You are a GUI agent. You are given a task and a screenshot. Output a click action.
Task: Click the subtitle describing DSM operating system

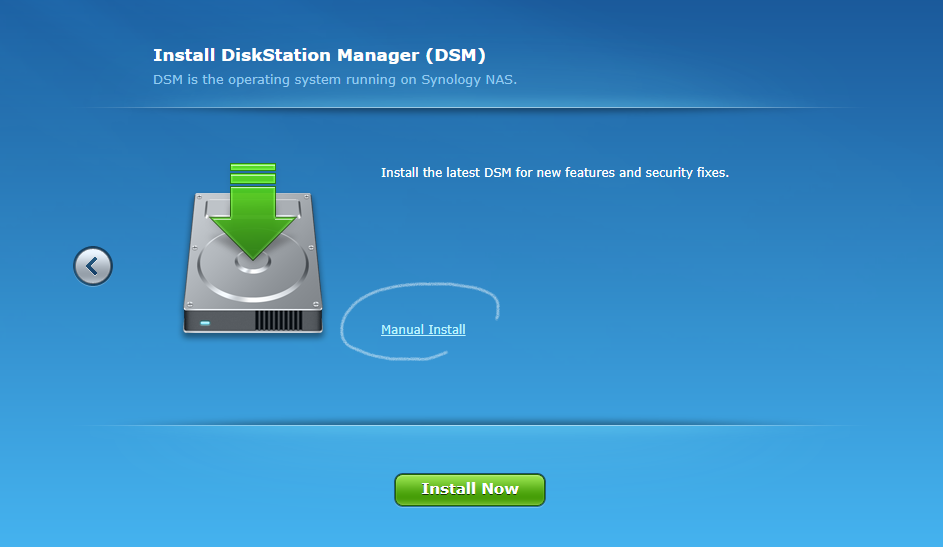pos(335,79)
